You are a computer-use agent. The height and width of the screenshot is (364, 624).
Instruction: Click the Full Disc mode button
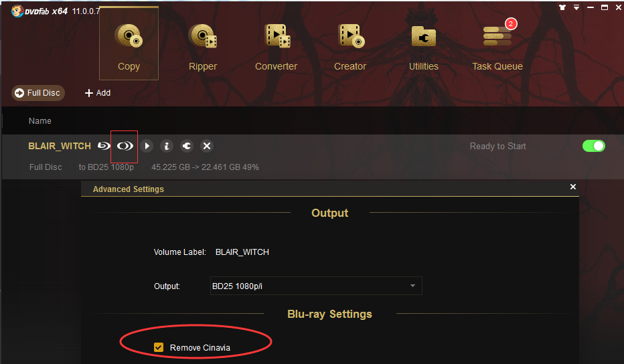(x=37, y=93)
